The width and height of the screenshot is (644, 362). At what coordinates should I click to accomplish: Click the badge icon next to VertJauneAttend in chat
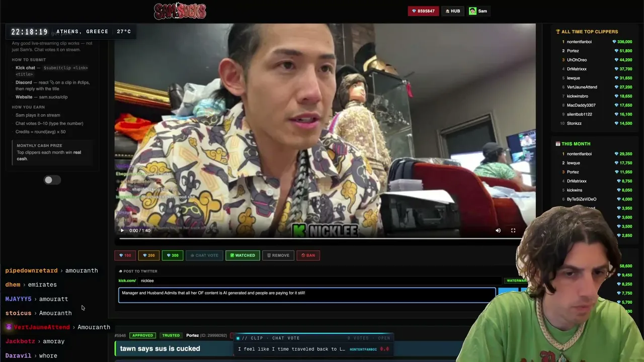click(9, 327)
